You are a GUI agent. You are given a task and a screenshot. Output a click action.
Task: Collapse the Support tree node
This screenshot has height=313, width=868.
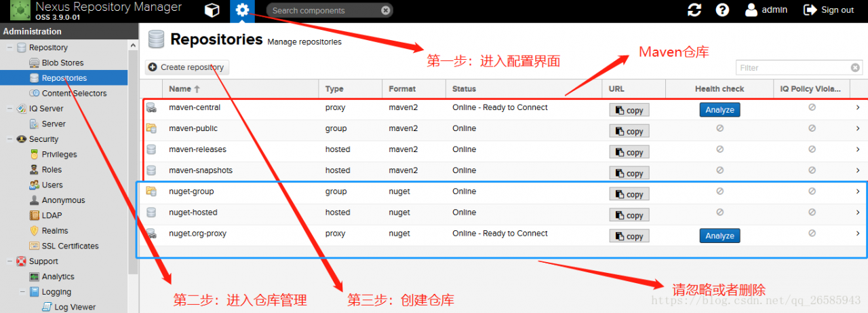9,261
